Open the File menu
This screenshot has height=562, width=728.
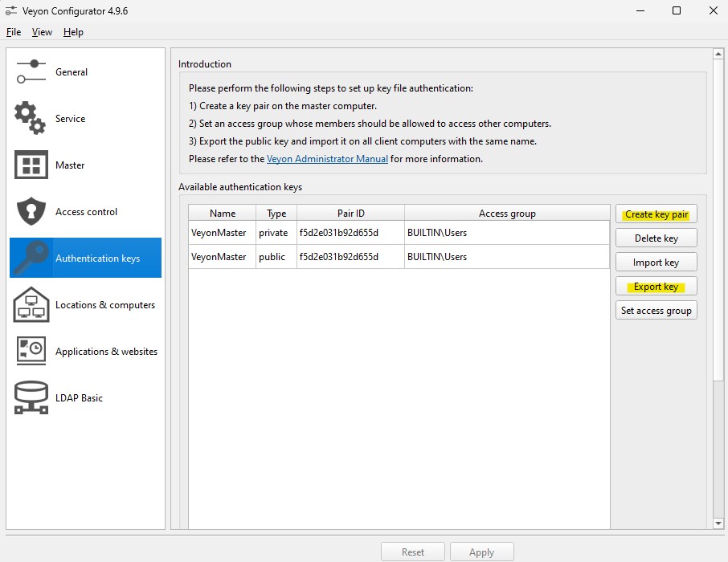pyautogui.click(x=14, y=32)
